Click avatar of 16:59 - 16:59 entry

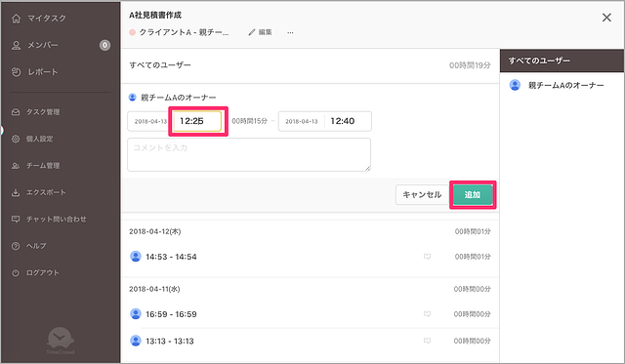(136, 314)
